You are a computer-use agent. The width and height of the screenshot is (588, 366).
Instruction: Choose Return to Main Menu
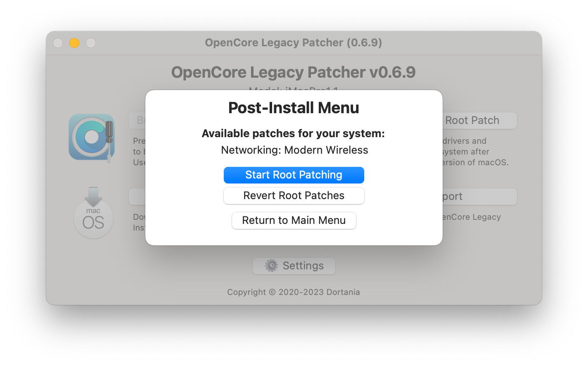point(294,220)
